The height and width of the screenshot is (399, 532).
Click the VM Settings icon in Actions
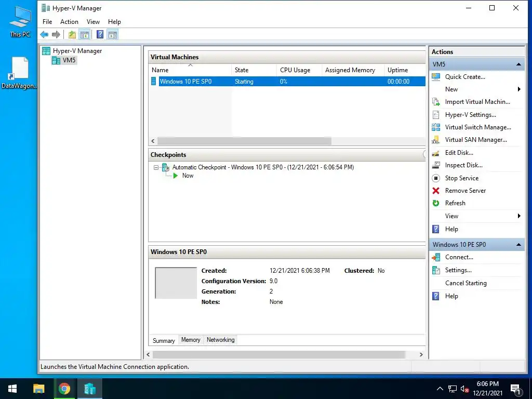click(x=436, y=270)
